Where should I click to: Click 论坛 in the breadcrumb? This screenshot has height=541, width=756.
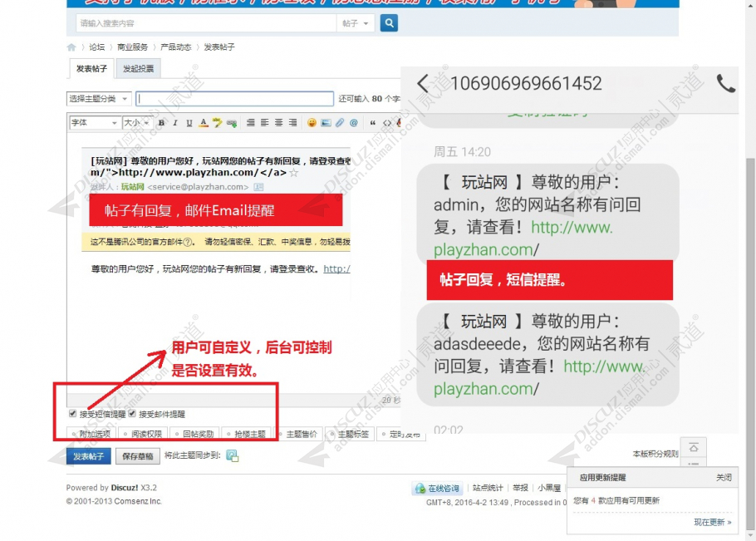click(x=97, y=47)
